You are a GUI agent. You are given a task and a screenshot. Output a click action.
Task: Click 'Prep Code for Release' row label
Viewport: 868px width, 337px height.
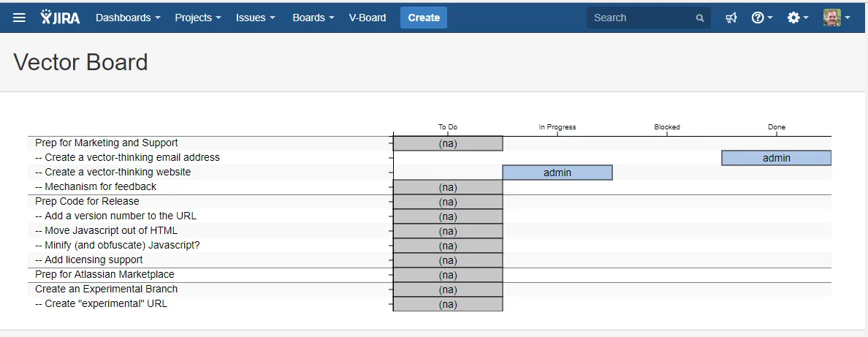87,201
